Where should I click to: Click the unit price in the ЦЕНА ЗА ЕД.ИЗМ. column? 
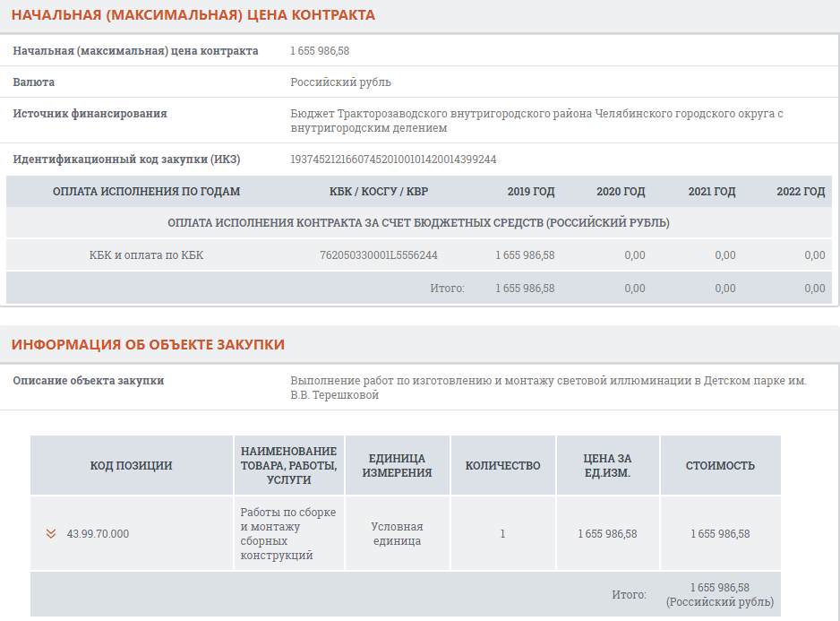[607, 534]
